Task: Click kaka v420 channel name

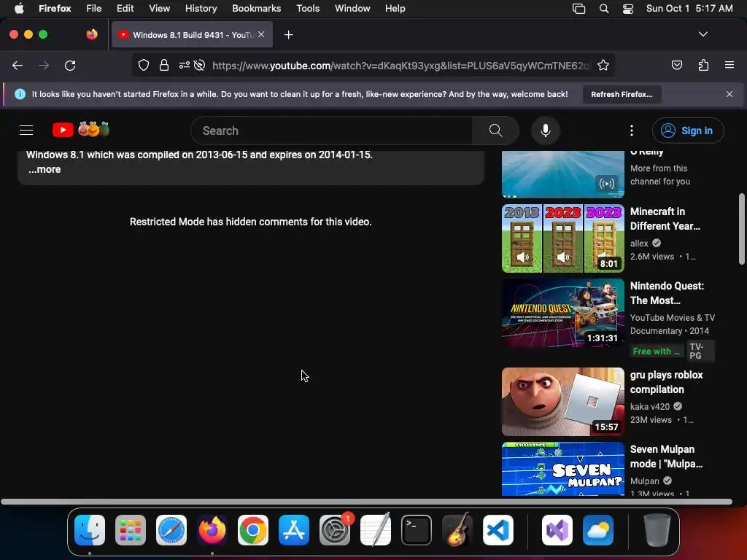Action: (650, 407)
